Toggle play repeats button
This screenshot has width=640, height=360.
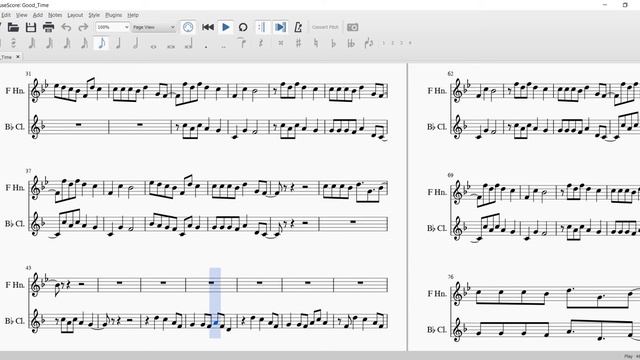click(262, 27)
